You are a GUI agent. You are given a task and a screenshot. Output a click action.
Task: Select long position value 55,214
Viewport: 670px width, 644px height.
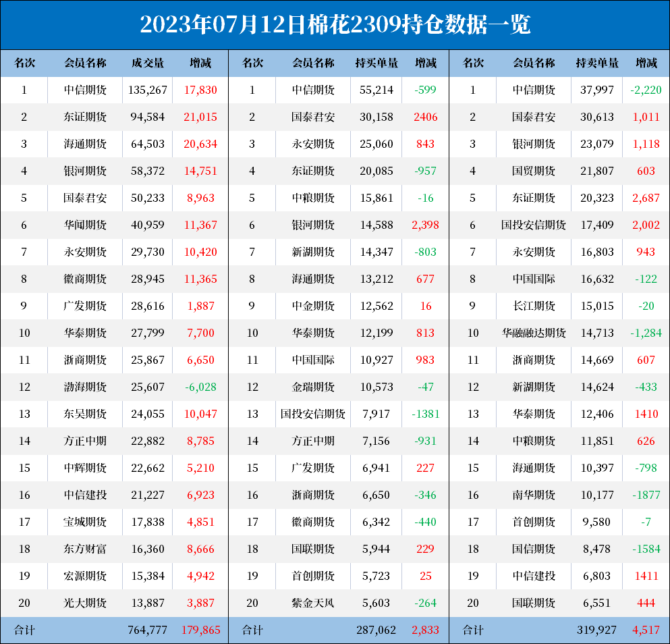click(x=376, y=90)
